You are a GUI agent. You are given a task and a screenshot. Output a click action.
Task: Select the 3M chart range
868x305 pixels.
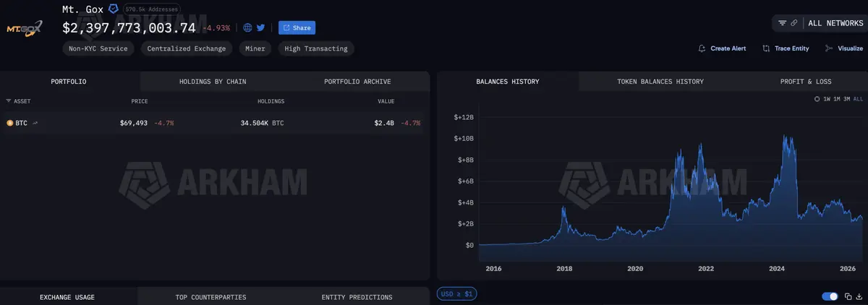click(846, 98)
